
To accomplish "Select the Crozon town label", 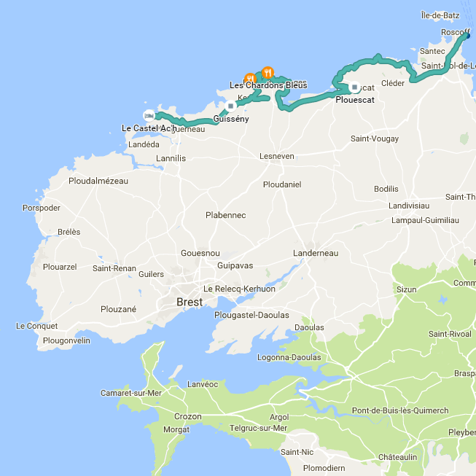I will pyautogui.click(x=188, y=416).
